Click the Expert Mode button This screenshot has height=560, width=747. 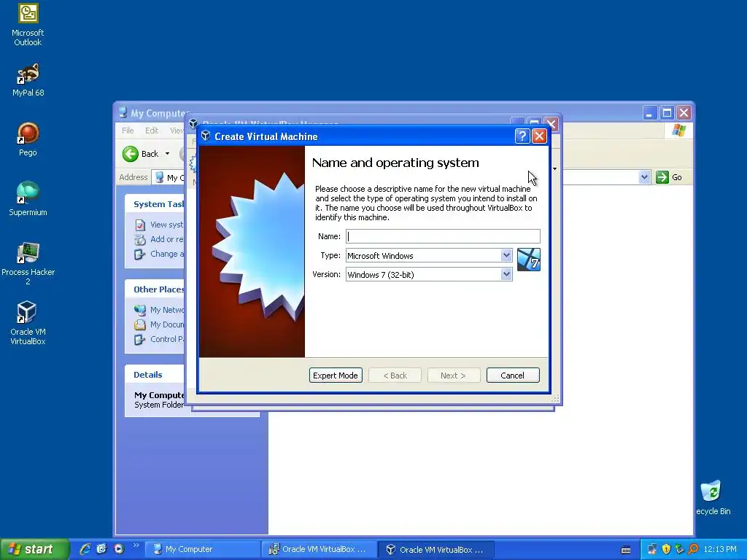[x=336, y=376]
